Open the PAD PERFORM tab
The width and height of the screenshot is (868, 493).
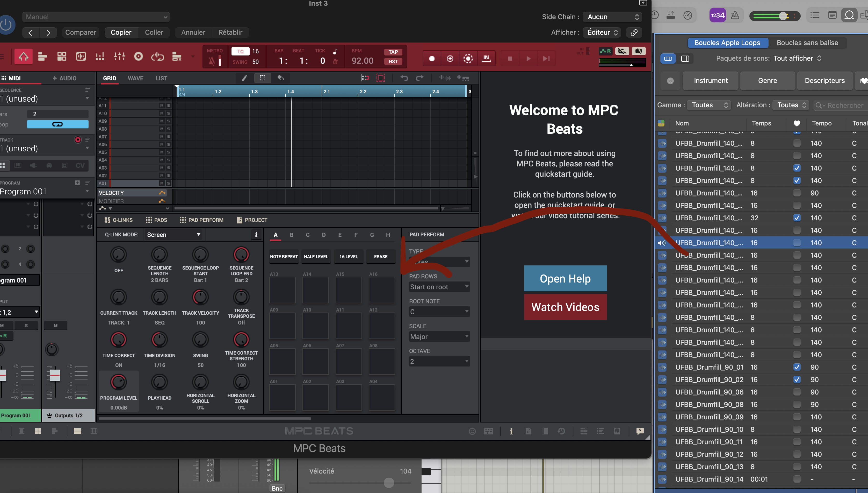tap(202, 220)
